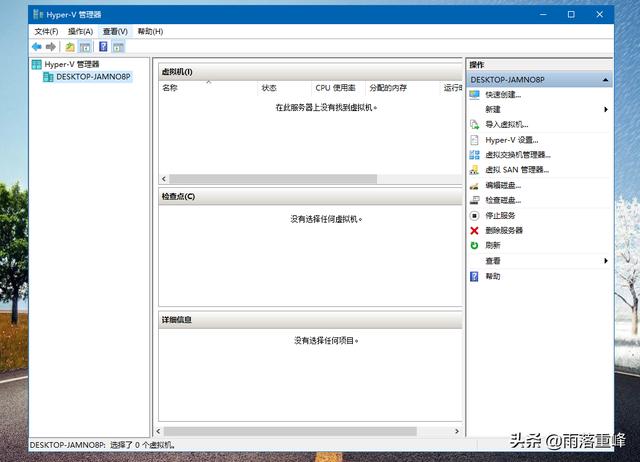Click 查看 action in actions pane

[x=493, y=261]
